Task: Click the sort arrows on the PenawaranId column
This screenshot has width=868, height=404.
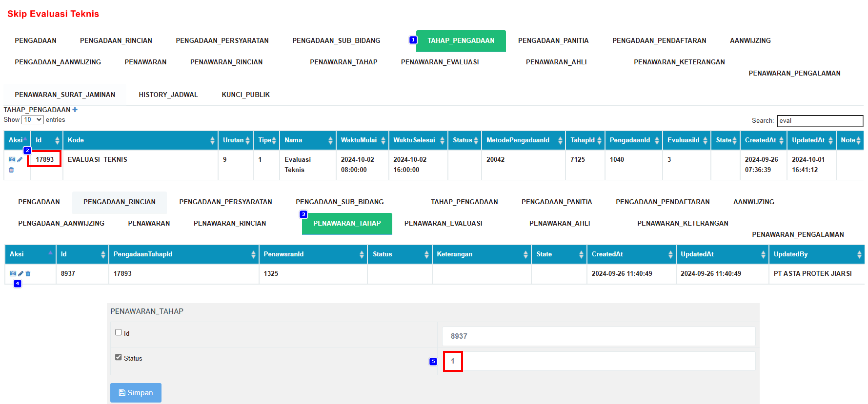Action: tap(362, 254)
